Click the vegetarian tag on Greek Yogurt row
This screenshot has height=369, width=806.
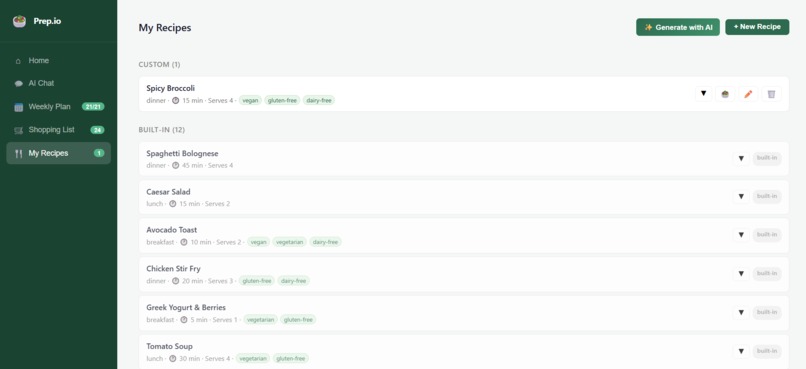261,320
